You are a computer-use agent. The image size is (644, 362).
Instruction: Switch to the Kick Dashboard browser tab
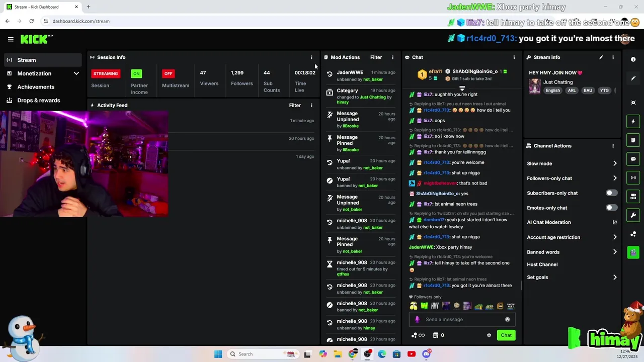[42, 7]
